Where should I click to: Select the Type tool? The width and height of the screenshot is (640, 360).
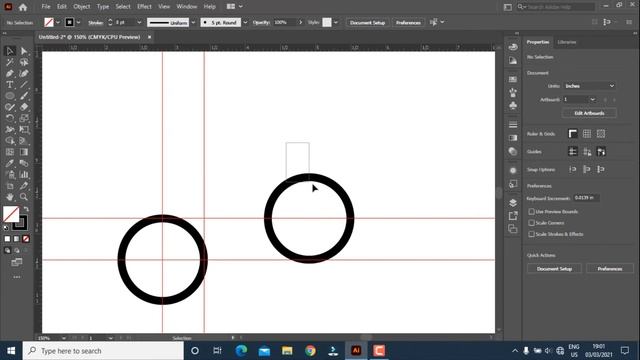pyautogui.click(x=10, y=85)
